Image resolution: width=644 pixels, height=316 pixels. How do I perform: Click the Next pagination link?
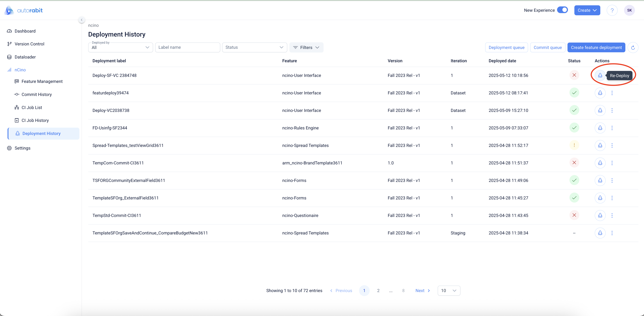coord(422,291)
